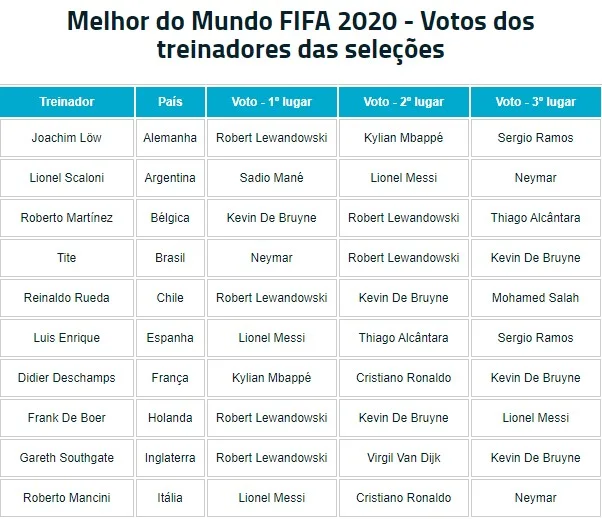Select the Voto - 1º lugar header
This screenshot has width=602, height=519.
(x=271, y=102)
